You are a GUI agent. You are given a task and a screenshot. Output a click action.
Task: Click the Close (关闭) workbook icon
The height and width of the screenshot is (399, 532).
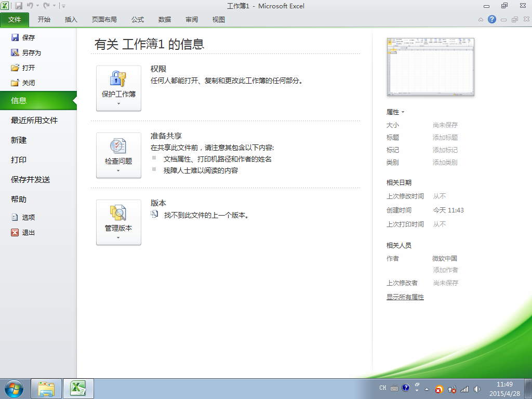tap(15, 83)
